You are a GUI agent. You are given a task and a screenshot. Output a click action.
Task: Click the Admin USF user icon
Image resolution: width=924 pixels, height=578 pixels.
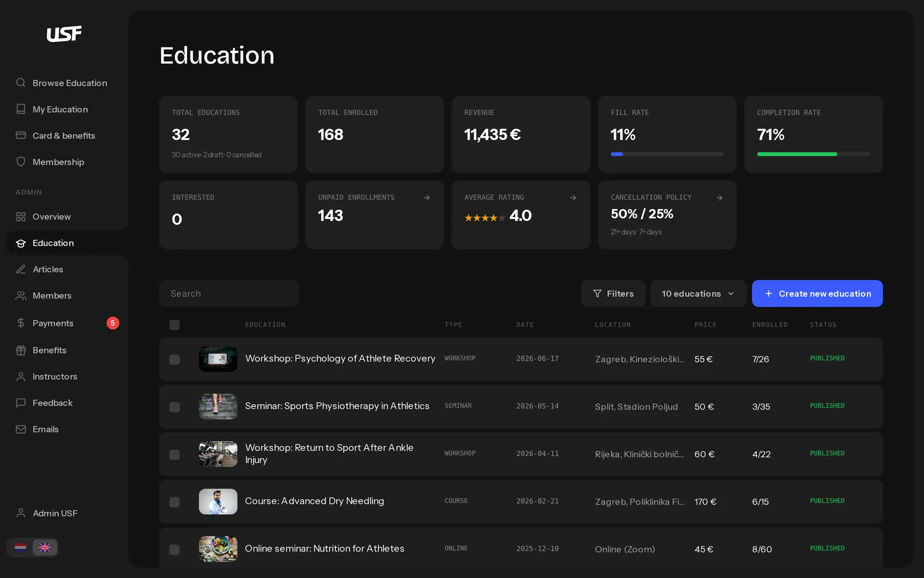[21, 513]
